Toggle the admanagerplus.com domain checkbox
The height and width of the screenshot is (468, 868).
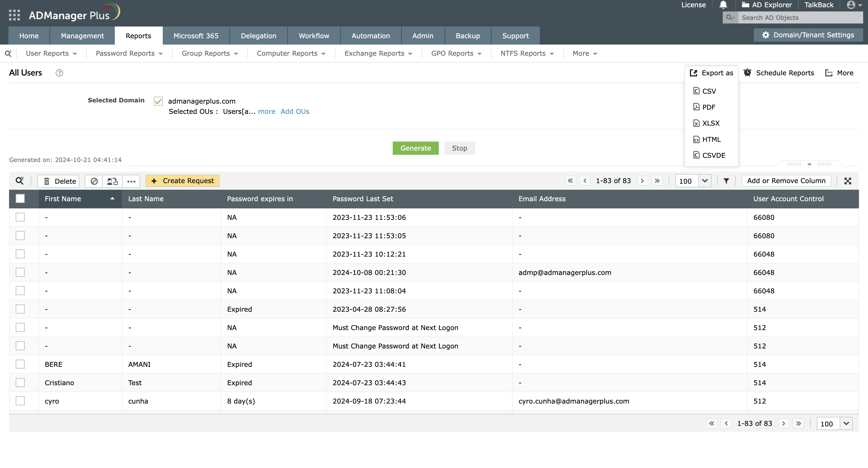click(x=158, y=101)
